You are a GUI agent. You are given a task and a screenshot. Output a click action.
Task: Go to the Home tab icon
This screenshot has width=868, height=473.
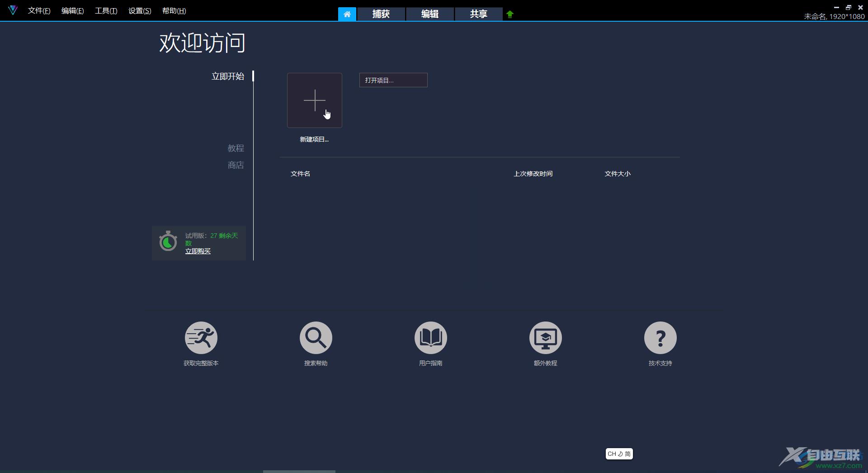point(347,14)
